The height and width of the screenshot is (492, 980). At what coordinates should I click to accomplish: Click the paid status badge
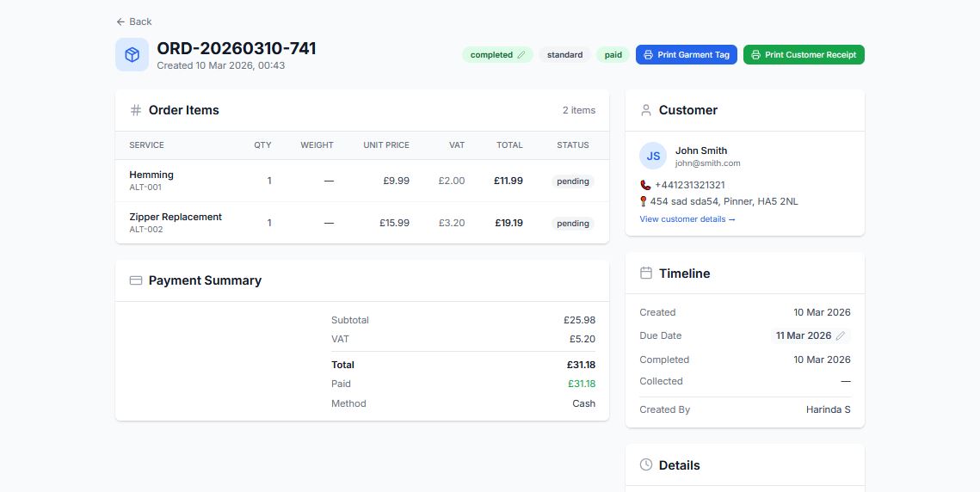[x=613, y=55]
